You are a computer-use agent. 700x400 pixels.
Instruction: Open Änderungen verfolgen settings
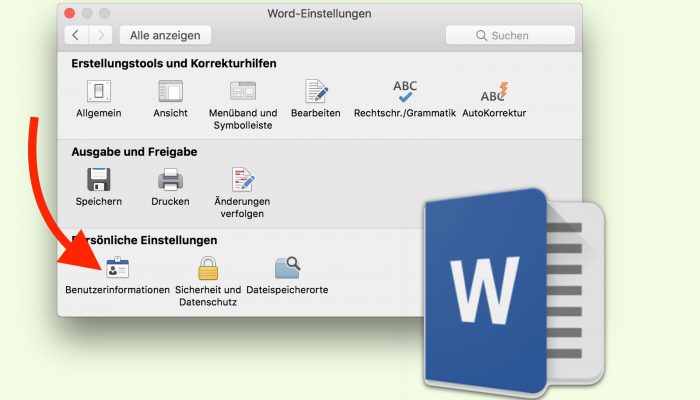coord(243,179)
